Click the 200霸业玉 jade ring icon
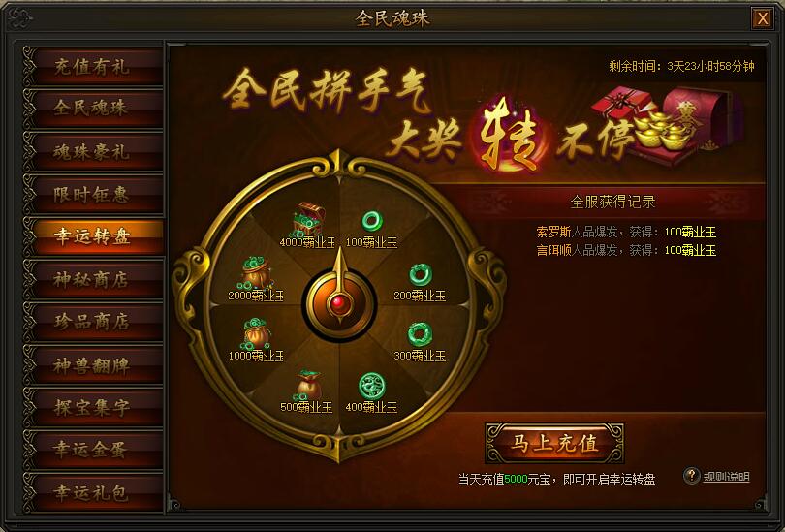The width and height of the screenshot is (785, 532). click(x=420, y=274)
